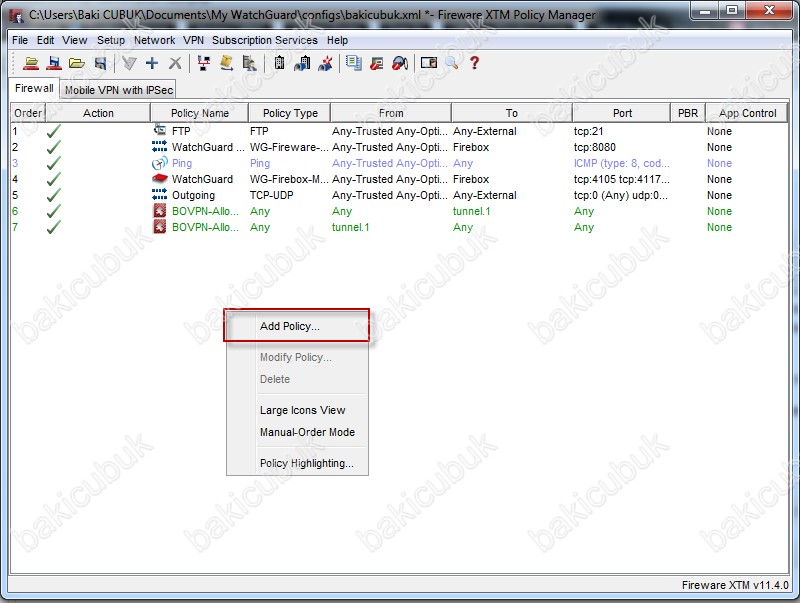Select Large Icons View in the context menu
The height and width of the screenshot is (603, 800).
[297, 410]
